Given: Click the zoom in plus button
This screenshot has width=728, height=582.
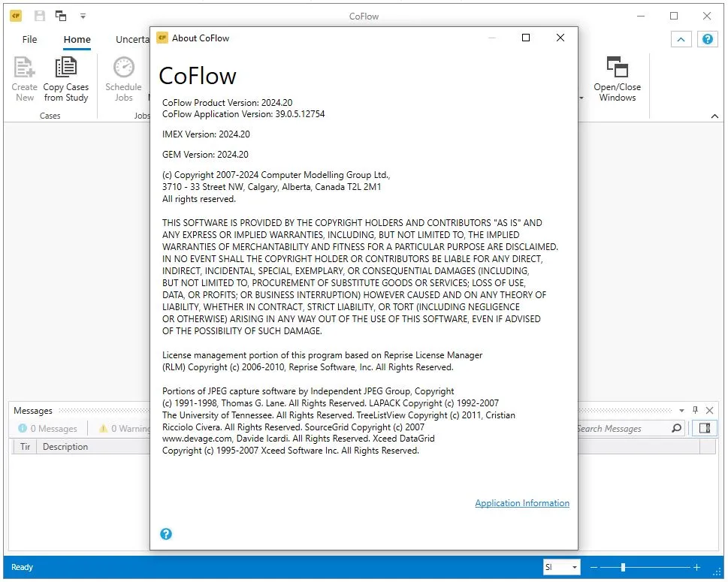Looking at the screenshot, I should [696, 567].
